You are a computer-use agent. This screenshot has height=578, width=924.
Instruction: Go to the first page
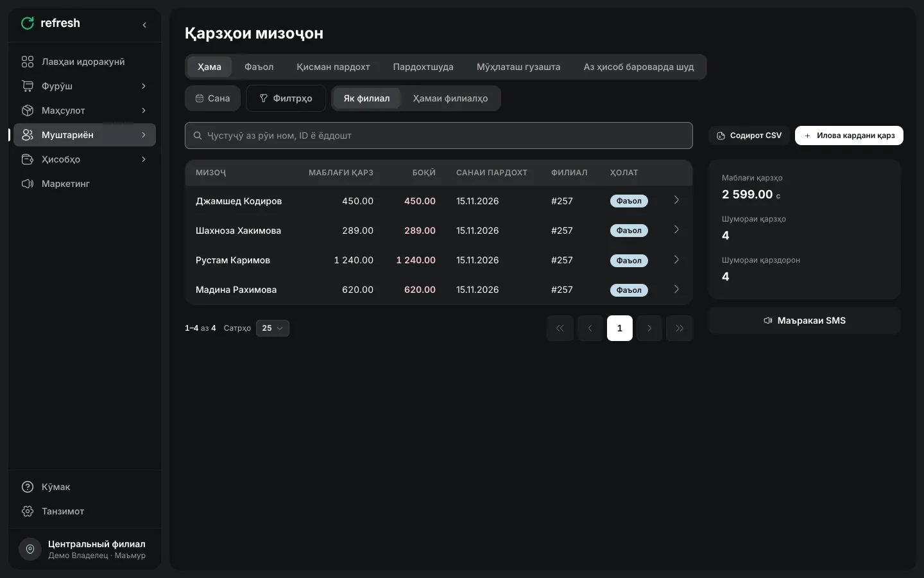(x=560, y=328)
